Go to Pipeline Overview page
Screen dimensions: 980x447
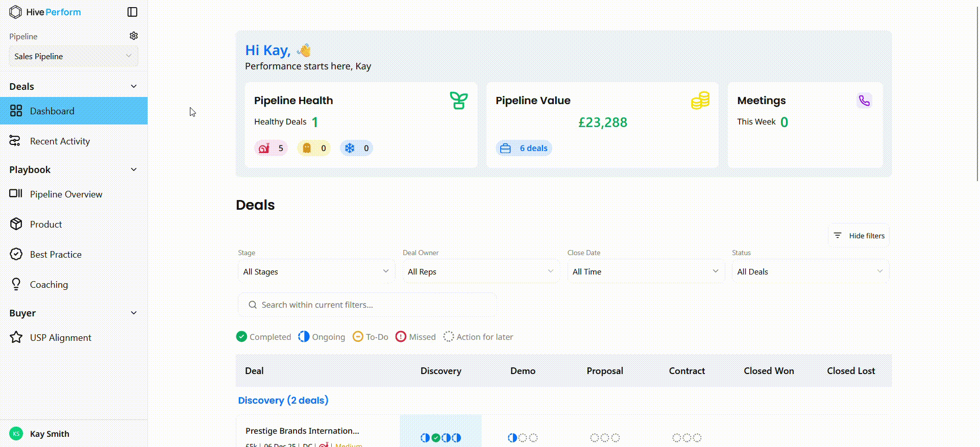66,194
